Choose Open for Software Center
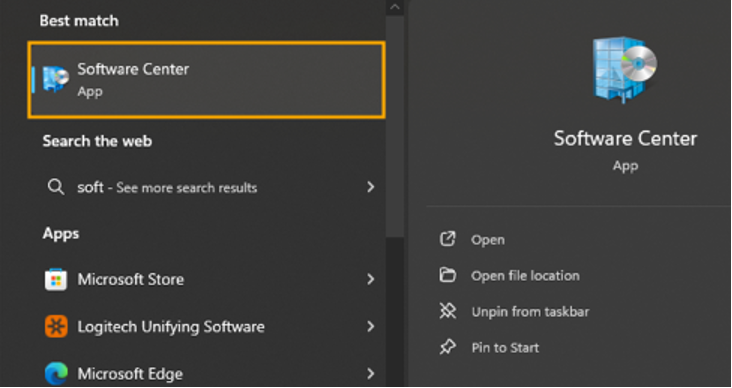This screenshot has width=732, height=388. [x=488, y=240]
